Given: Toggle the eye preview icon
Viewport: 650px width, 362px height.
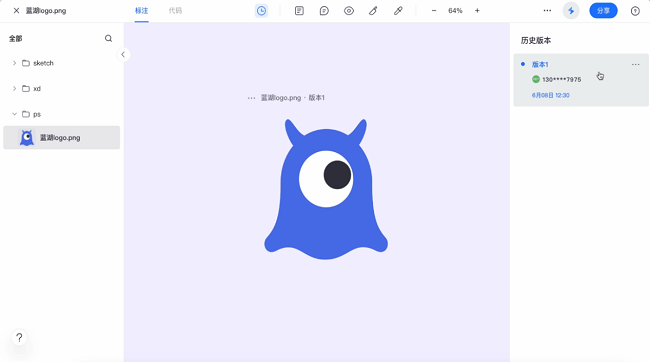Looking at the screenshot, I should [349, 11].
